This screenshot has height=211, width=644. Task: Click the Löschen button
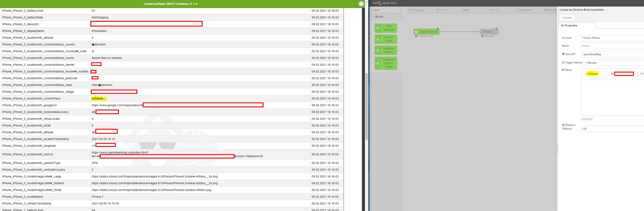(x=567, y=18)
